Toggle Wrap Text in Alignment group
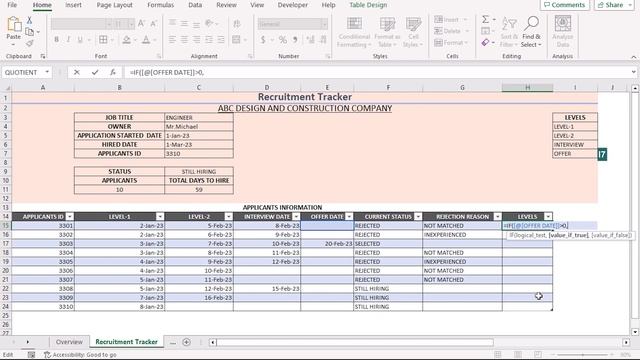The width and height of the screenshot is (640, 360). (237, 24)
